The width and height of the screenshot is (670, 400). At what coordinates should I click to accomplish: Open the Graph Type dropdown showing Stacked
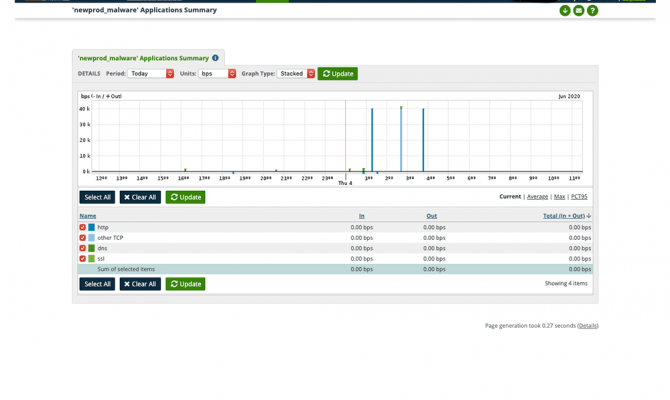[x=296, y=74]
